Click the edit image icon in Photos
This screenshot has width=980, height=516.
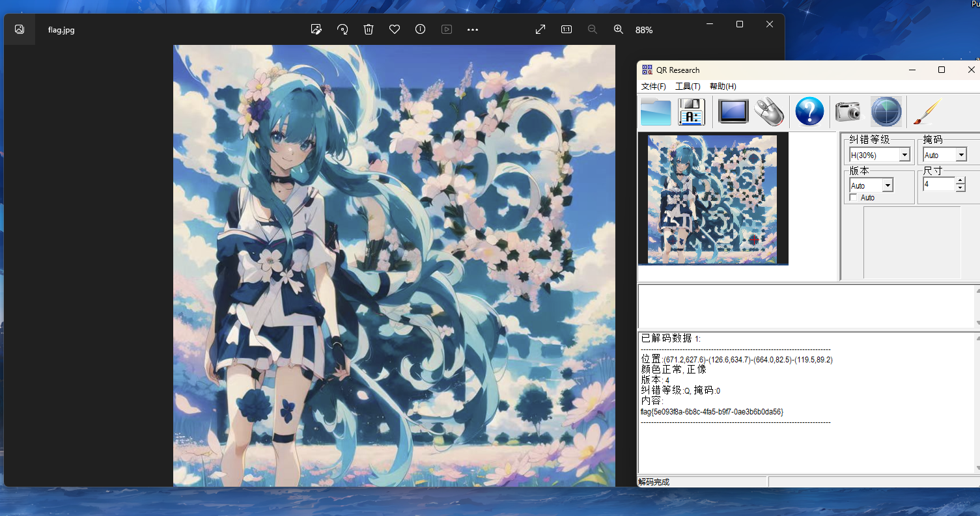point(316,29)
